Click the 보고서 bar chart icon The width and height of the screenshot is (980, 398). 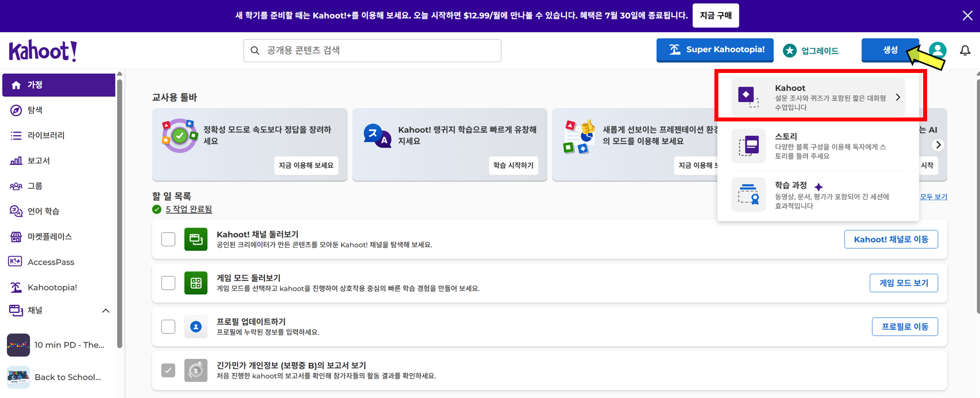(16, 161)
